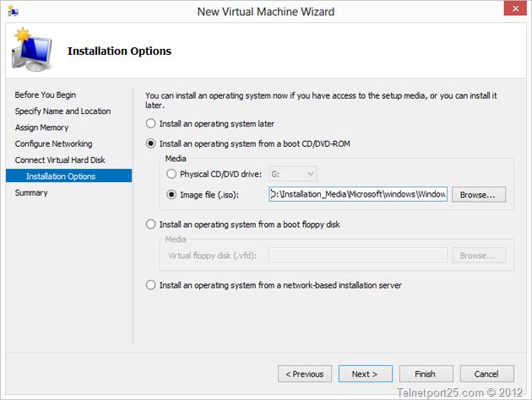Select Image file (.iso) radio button

tap(171, 195)
